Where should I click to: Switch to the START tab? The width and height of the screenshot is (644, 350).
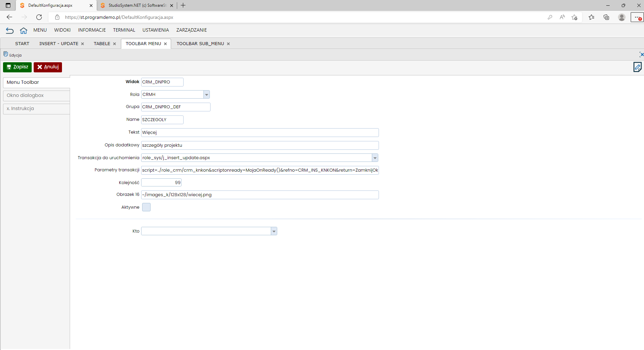click(22, 44)
